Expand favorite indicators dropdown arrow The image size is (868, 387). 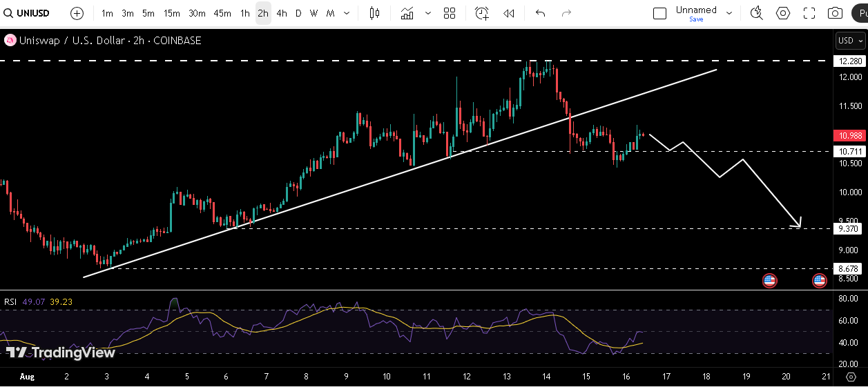coord(428,13)
